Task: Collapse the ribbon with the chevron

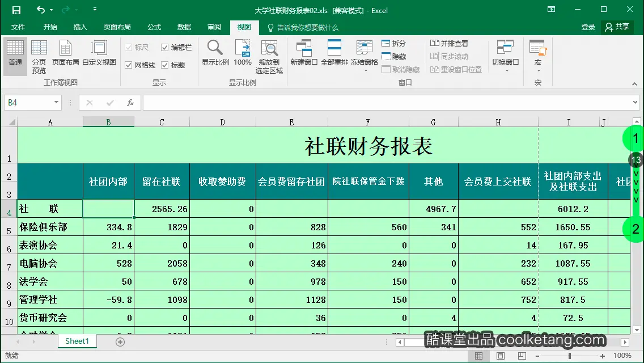Action: click(x=634, y=84)
